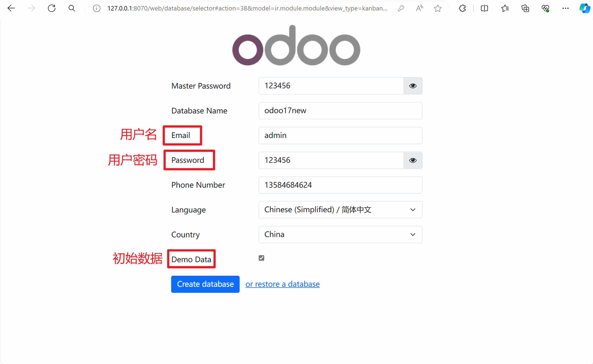Toggle split screen icon
The height and width of the screenshot is (364, 593).
pos(484,8)
